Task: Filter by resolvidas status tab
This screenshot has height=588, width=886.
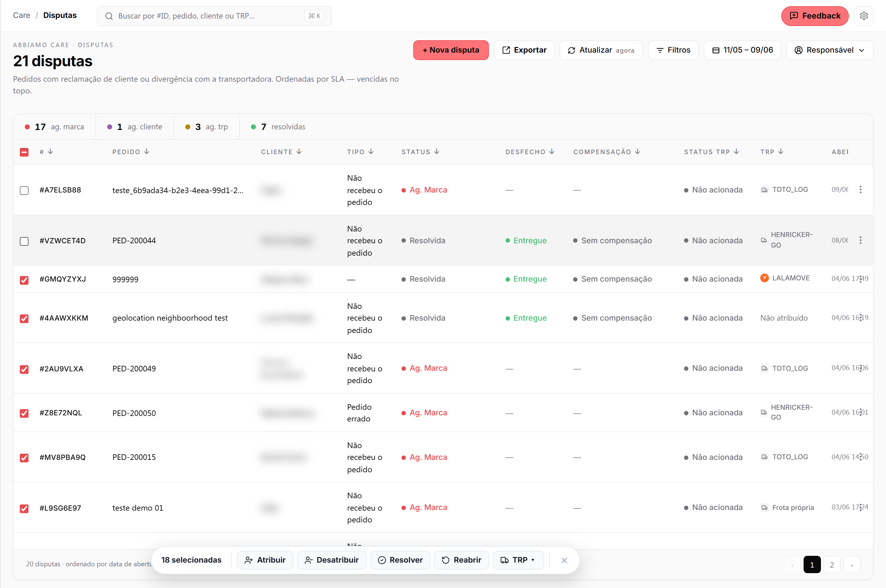Action: (x=278, y=127)
